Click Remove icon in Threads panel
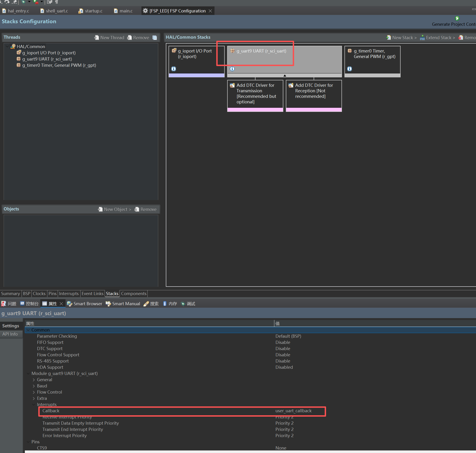This screenshot has width=476, height=453. click(129, 38)
